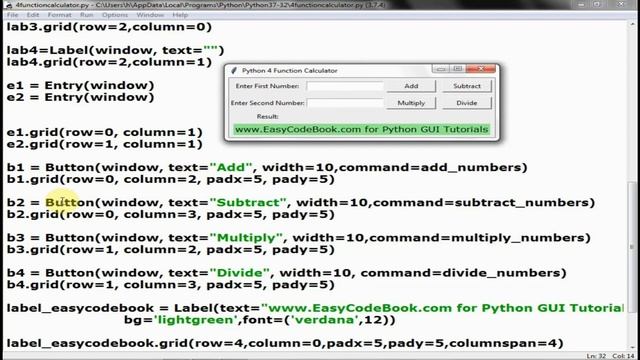Click the green EasyCodeBook.com label in calculator
Image resolution: width=640 pixels, height=360 pixels.
[362, 129]
